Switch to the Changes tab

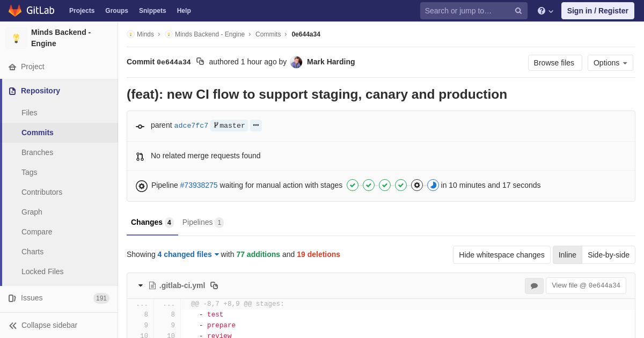(152, 222)
